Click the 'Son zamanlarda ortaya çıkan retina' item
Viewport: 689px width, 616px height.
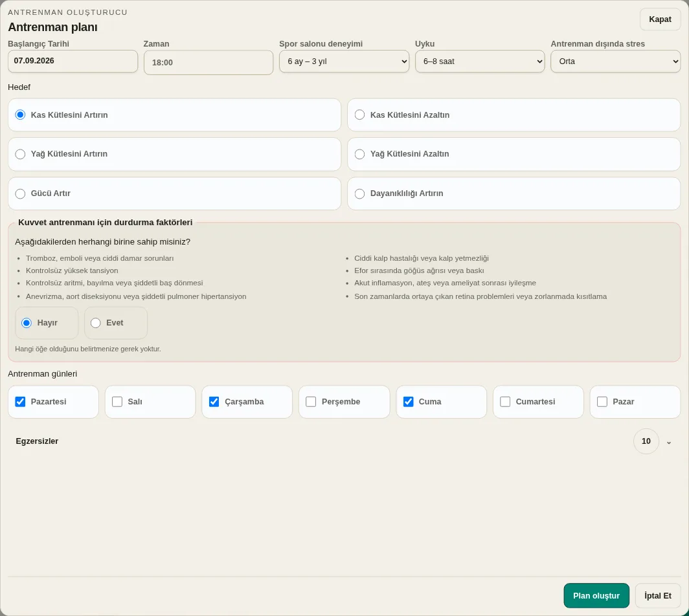pyautogui.click(x=480, y=296)
